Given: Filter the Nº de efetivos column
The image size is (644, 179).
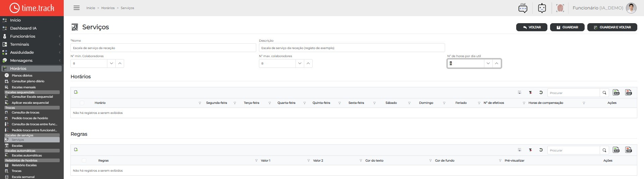Looking at the screenshot, I should (x=524, y=103).
